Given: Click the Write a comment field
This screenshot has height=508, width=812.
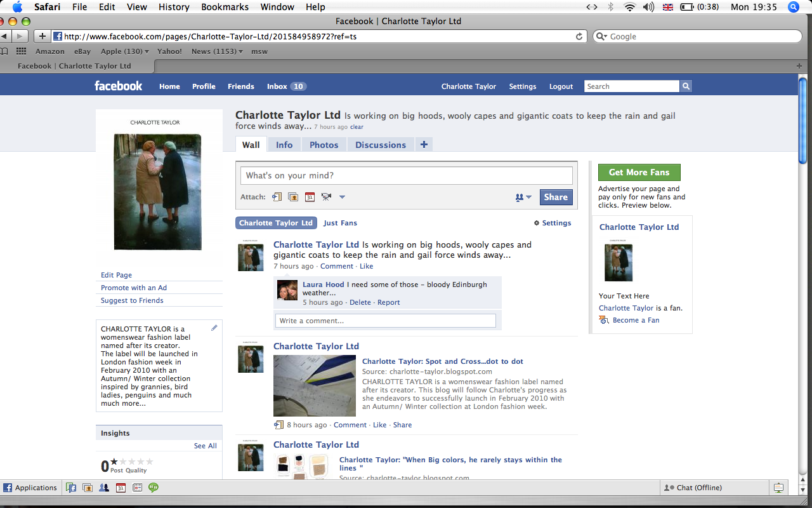Looking at the screenshot, I should point(386,321).
